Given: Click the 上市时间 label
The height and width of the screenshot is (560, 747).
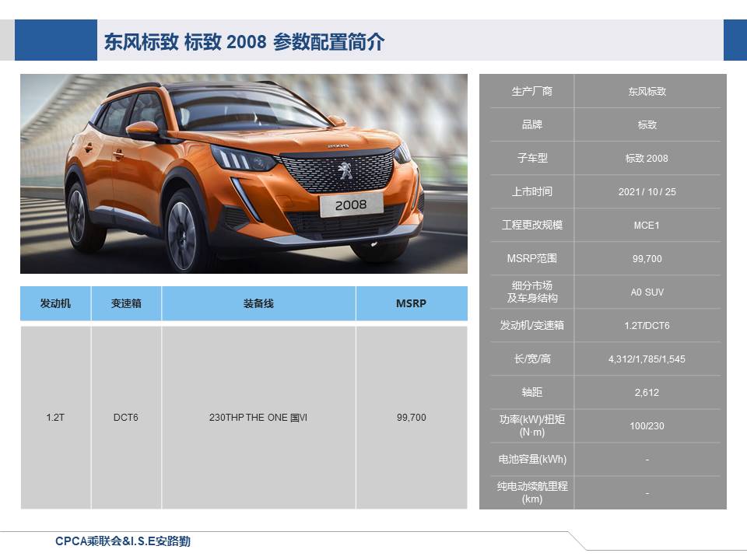Looking at the screenshot, I should (532, 191).
